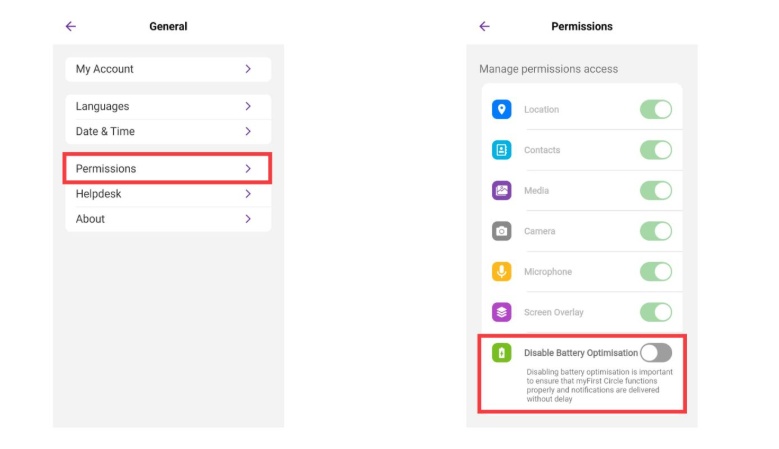Select the Helpdesk menu entry
The image size is (779, 449).
tap(167, 194)
